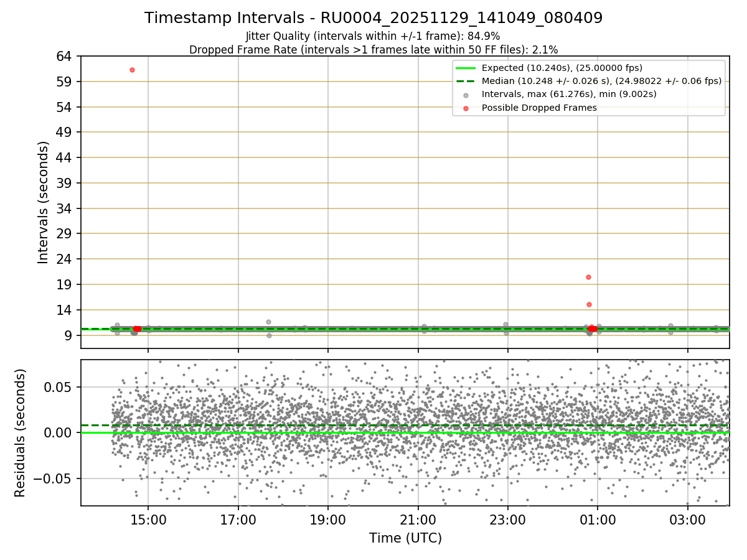Select legend entry 'Intervals, max (61.276s), min (9.002s)'
Image resolution: width=747 pixels, height=560 pixels.
pyautogui.click(x=569, y=94)
